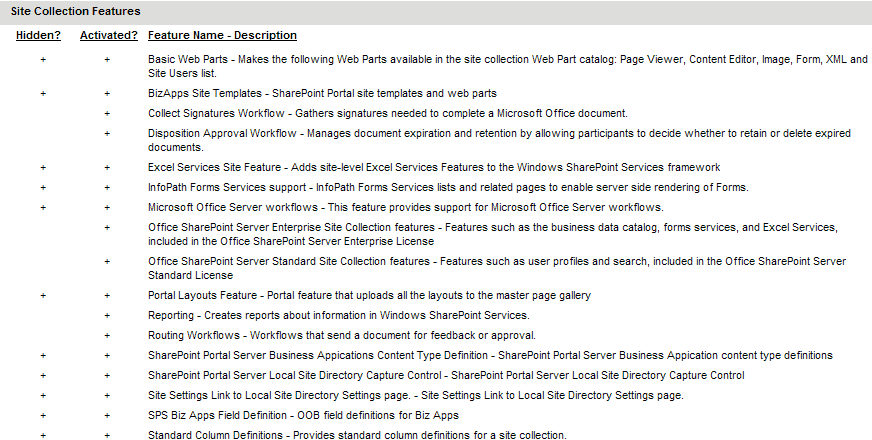Click the Activated plus mark for Basic Web Parts

(108, 60)
